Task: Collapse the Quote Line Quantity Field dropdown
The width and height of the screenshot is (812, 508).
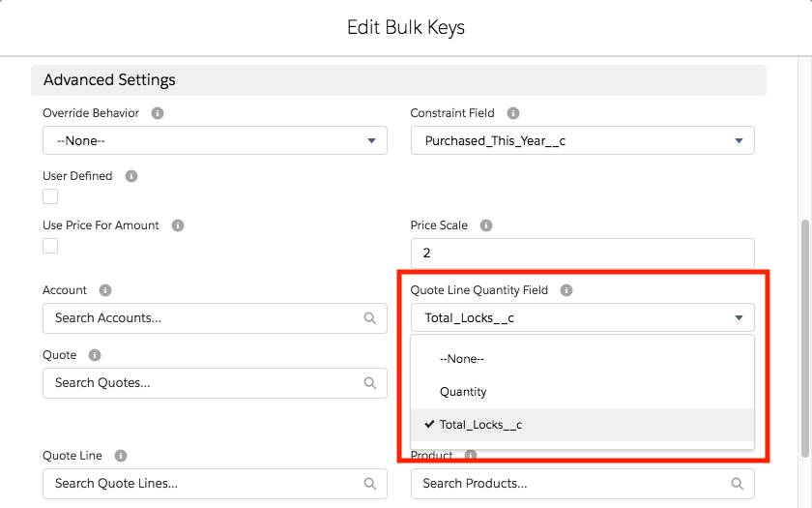Action: [x=582, y=317]
